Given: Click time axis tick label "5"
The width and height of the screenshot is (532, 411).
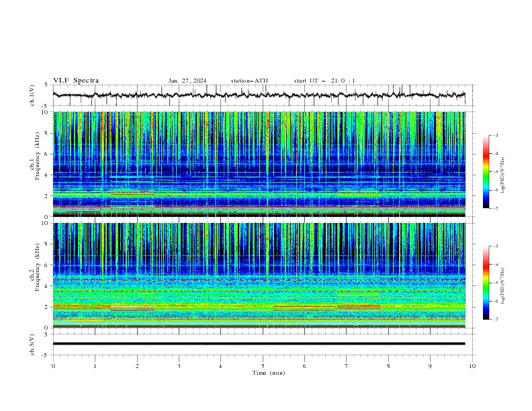Looking at the screenshot, I should 263,366.
